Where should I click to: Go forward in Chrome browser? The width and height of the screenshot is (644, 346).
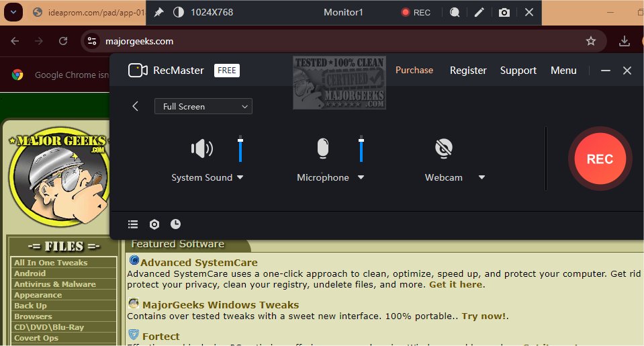[x=38, y=41]
